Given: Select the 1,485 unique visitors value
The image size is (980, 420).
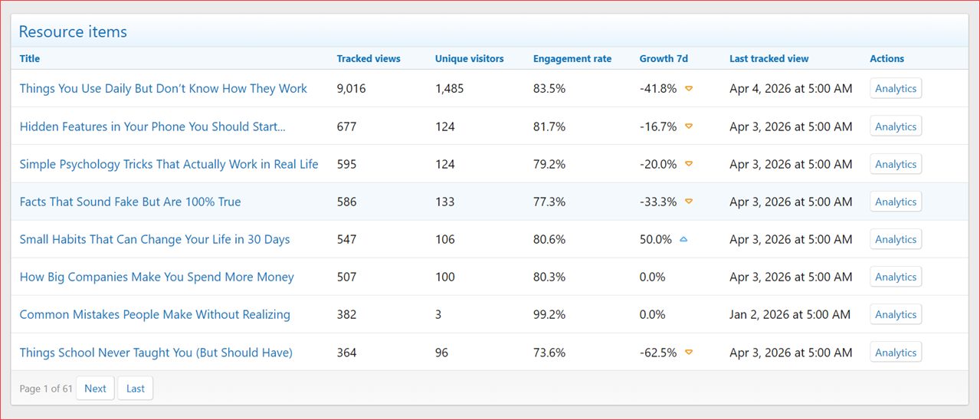Looking at the screenshot, I should point(449,88).
